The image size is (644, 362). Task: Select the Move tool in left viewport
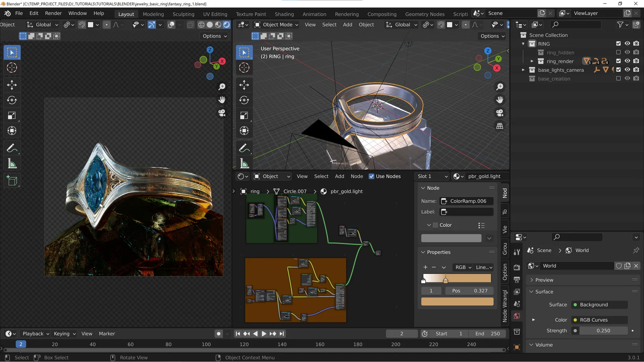pyautogui.click(x=12, y=84)
